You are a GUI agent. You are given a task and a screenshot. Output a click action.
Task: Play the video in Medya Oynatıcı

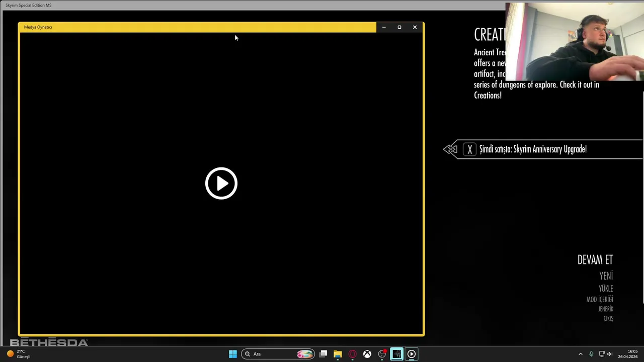point(221,184)
